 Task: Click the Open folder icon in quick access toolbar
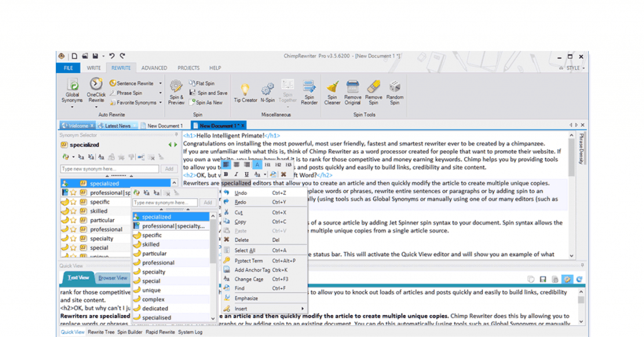[85, 56]
